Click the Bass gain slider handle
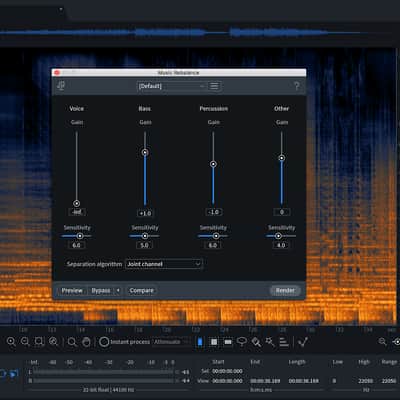The width and height of the screenshot is (400, 400). click(145, 153)
